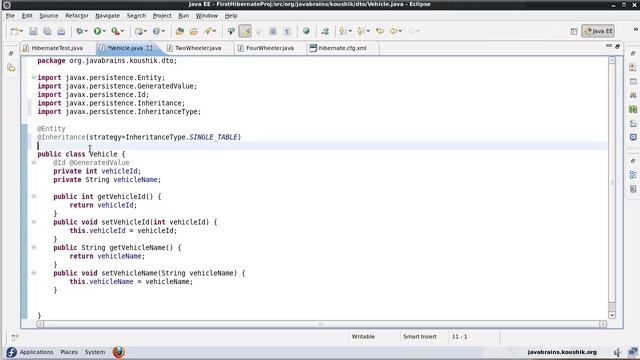640x360 pixels.
Task: Open the Window menu
Action: point(207,16)
